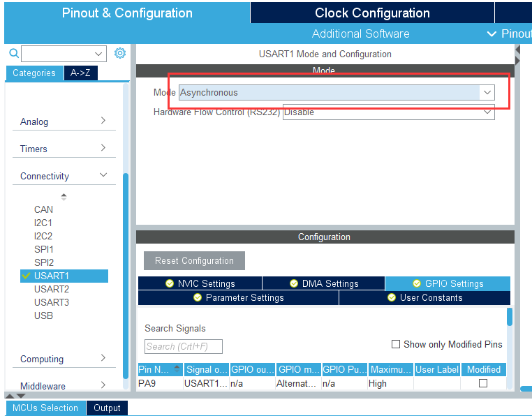The width and height of the screenshot is (532, 416).
Task: Open User Constants tab
Action: click(x=424, y=297)
